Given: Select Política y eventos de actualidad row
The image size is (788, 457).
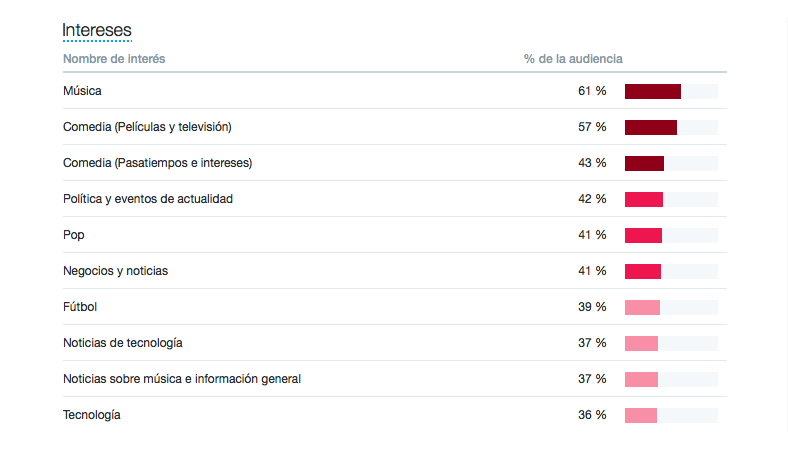Looking at the screenshot, I should point(148,199).
